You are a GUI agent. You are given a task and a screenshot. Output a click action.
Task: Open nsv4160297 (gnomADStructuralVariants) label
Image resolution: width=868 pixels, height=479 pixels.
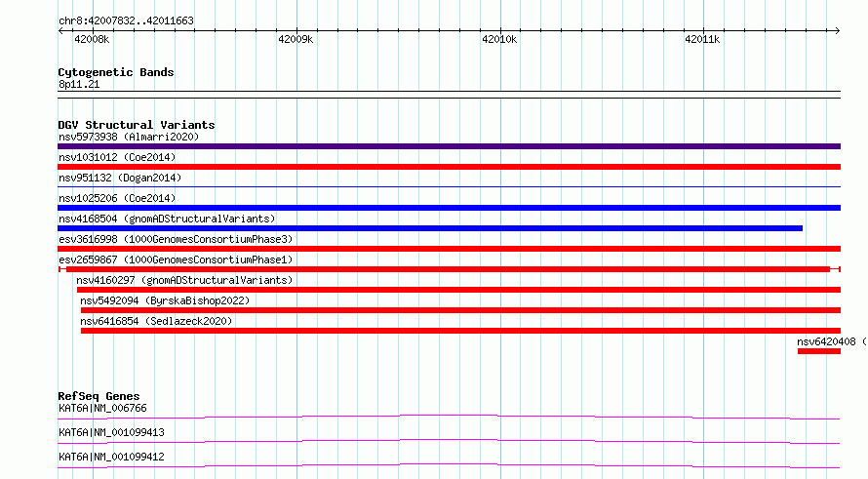[184, 280]
